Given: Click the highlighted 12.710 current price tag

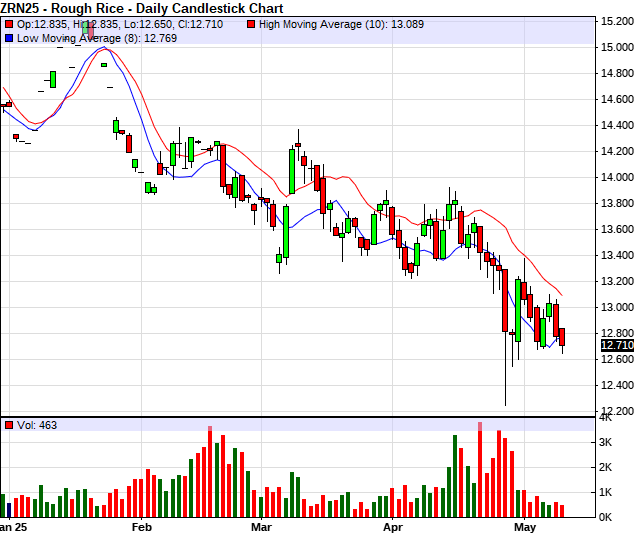Looking at the screenshot, I should pyautogui.click(x=617, y=345).
